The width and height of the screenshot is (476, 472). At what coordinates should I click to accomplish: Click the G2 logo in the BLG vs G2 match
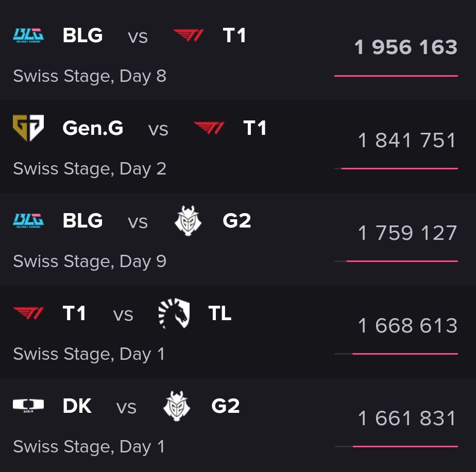tap(188, 221)
